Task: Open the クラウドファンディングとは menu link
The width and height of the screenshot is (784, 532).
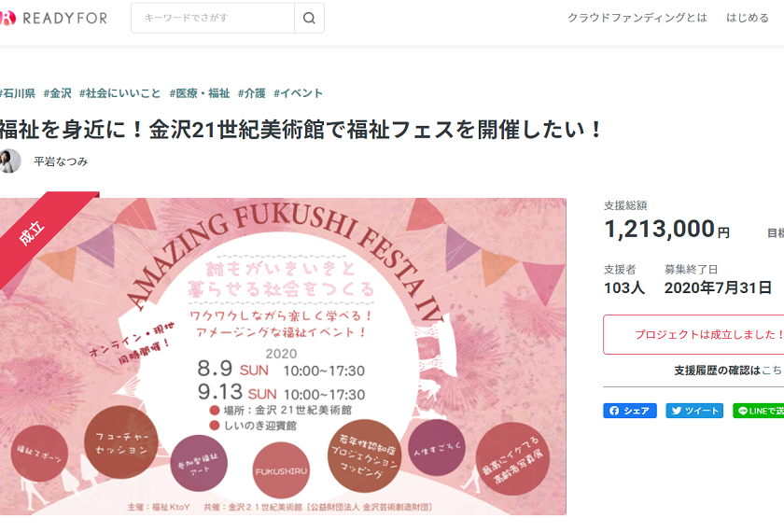Action: click(x=637, y=18)
